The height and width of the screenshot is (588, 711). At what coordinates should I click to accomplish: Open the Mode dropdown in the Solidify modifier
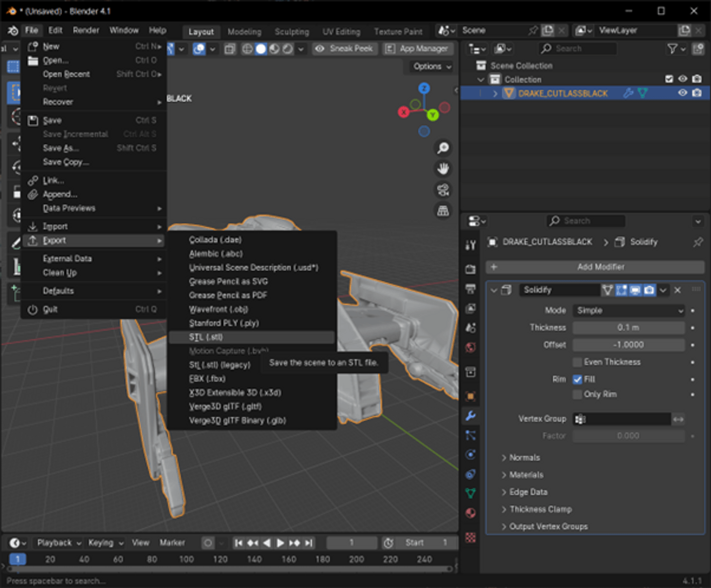click(x=628, y=310)
